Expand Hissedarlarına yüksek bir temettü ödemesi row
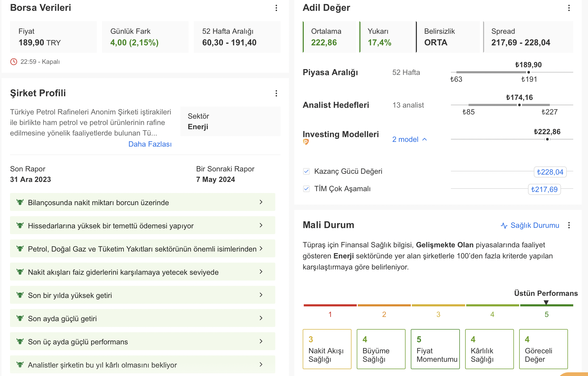588x376 pixels. coord(143,225)
